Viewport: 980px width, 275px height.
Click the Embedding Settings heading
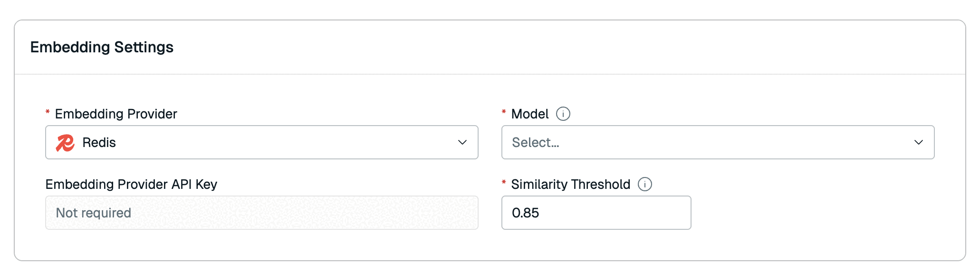click(102, 47)
